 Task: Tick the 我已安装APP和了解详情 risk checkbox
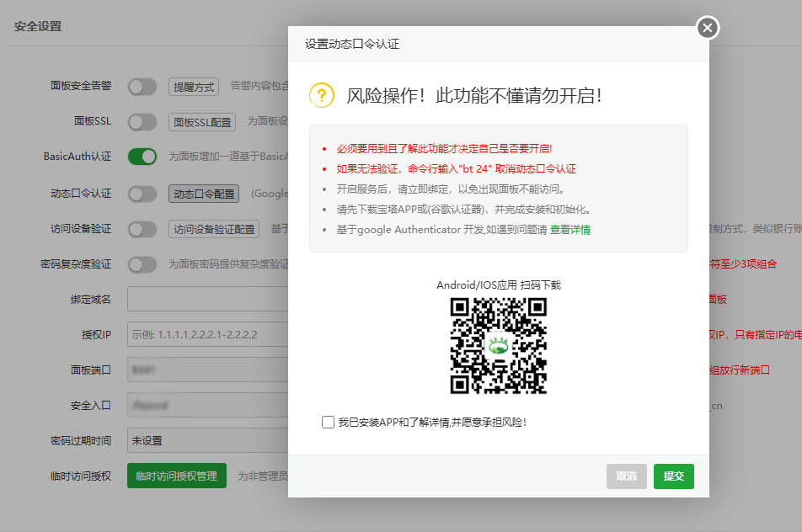(328, 422)
